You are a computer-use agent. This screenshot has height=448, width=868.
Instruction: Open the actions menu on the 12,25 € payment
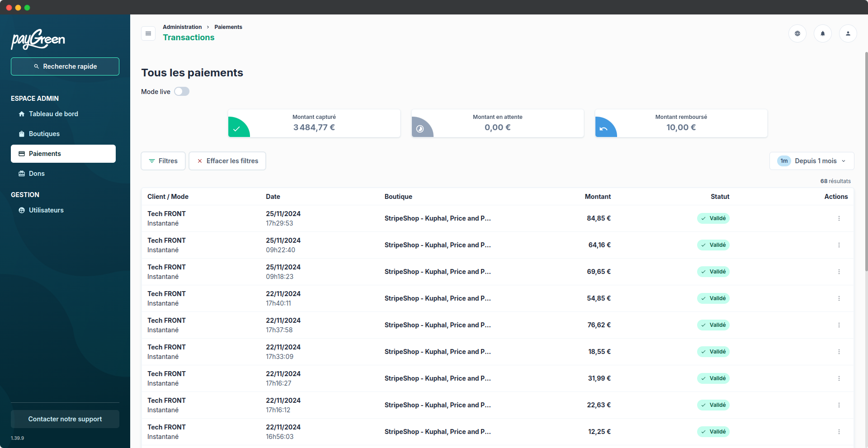coord(839,432)
